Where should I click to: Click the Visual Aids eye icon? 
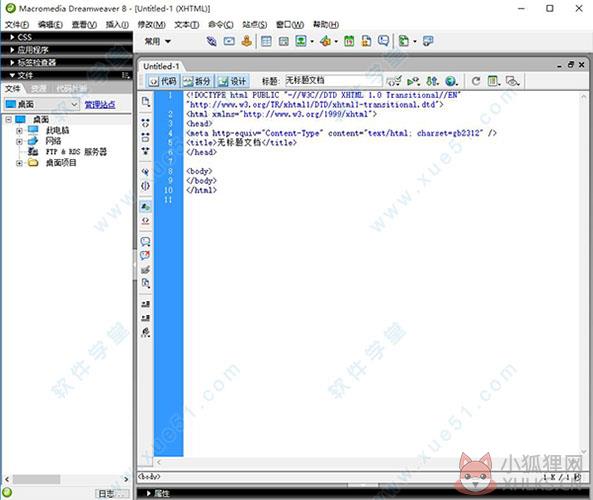pyautogui.click(x=512, y=81)
